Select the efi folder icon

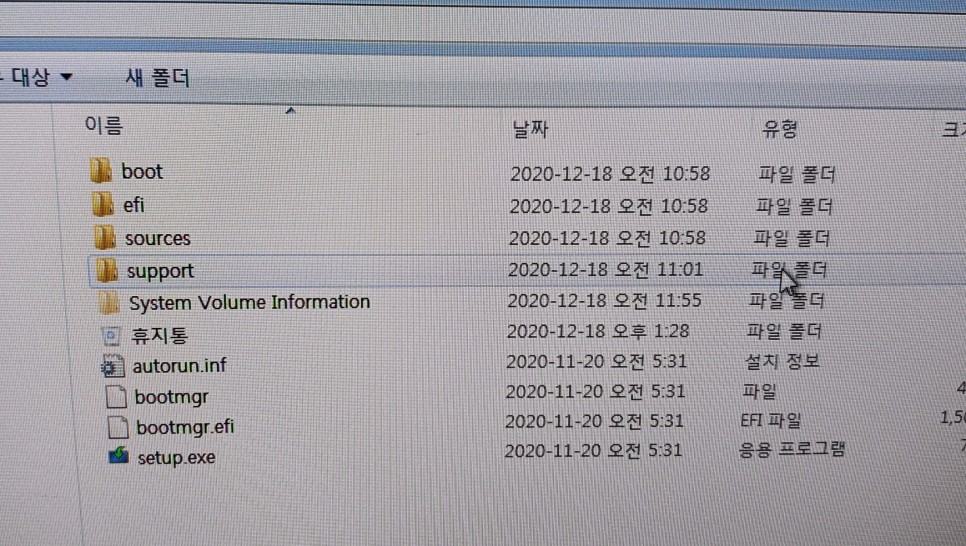(102, 205)
